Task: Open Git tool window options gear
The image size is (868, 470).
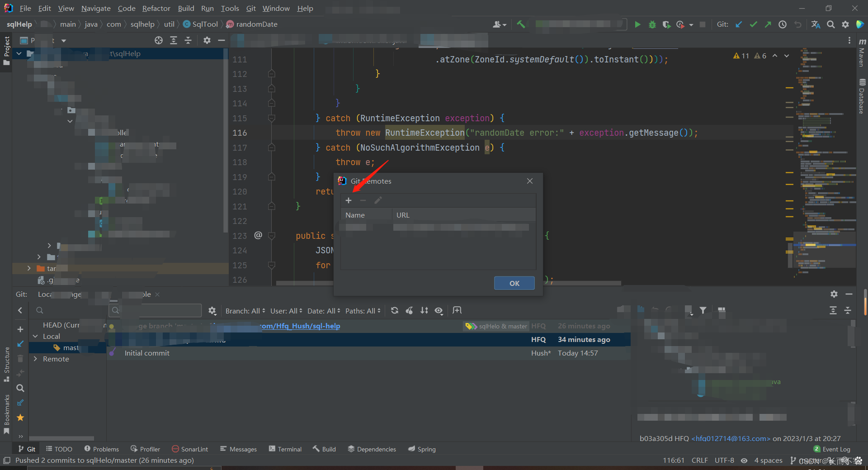Action: [834, 294]
